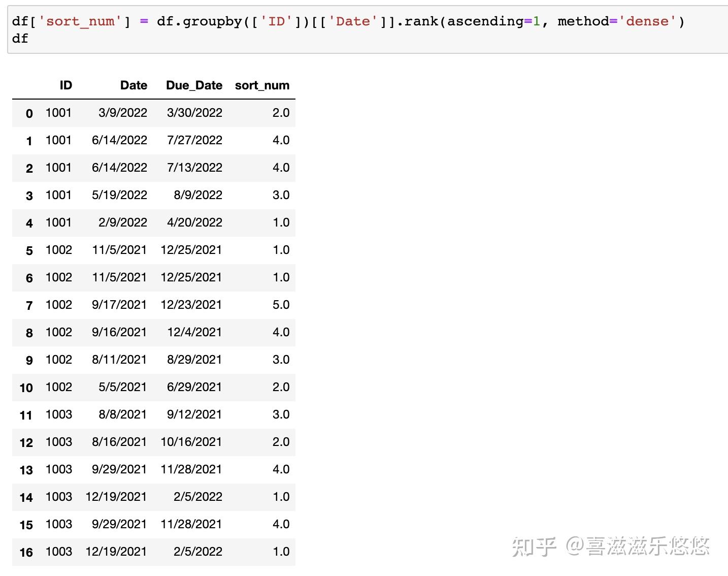Viewport: 728px width, 576px height.
Task: Click the Due_Date value 12/25/2021 in row 5
Action: click(191, 250)
